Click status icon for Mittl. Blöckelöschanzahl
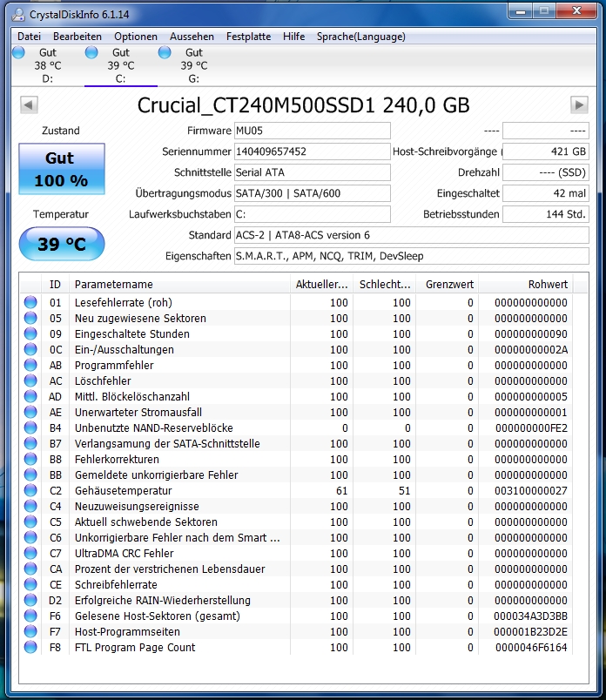606x700 pixels. pyautogui.click(x=30, y=396)
